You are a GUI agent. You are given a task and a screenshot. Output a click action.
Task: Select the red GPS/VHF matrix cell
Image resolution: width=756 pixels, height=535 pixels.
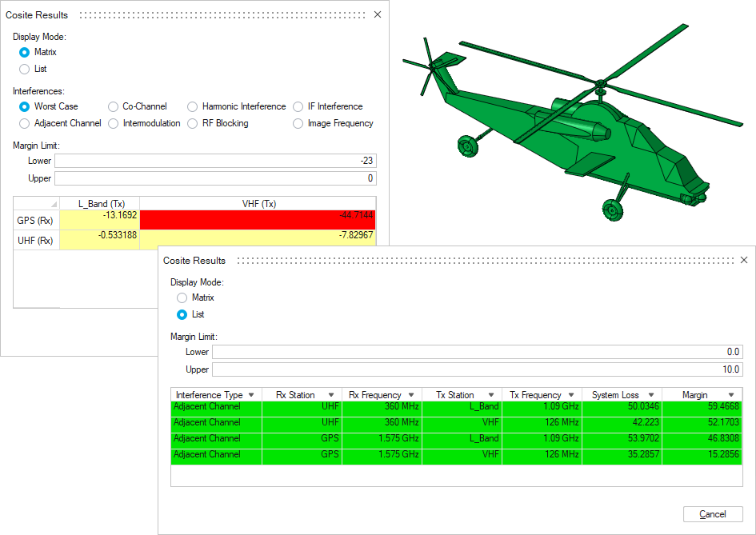tap(258, 220)
